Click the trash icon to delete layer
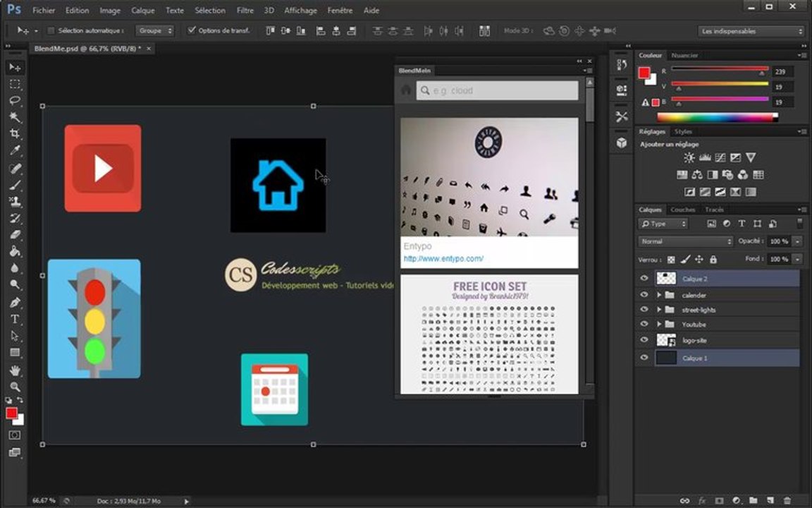The height and width of the screenshot is (508, 812). (787, 500)
